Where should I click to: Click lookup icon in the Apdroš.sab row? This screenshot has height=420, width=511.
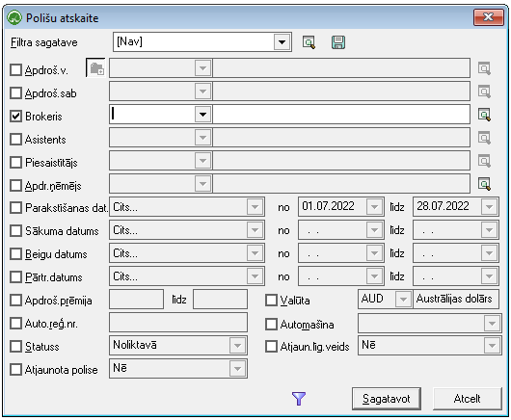click(x=484, y=92)
